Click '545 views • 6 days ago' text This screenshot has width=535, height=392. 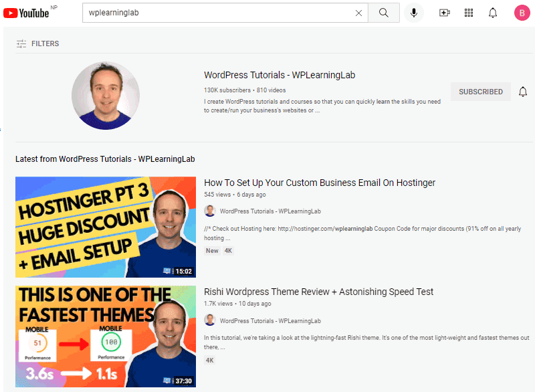(235, 195)
